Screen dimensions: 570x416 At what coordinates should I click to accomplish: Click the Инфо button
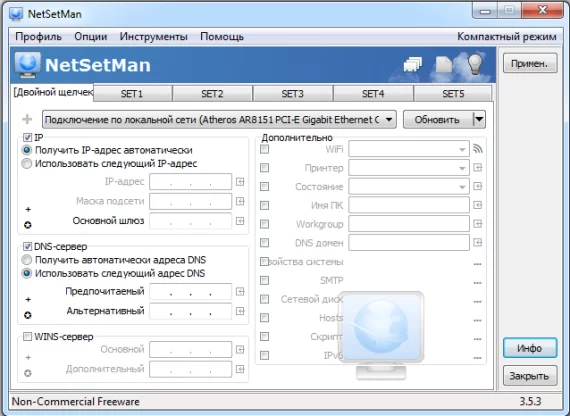coord(530,348)
